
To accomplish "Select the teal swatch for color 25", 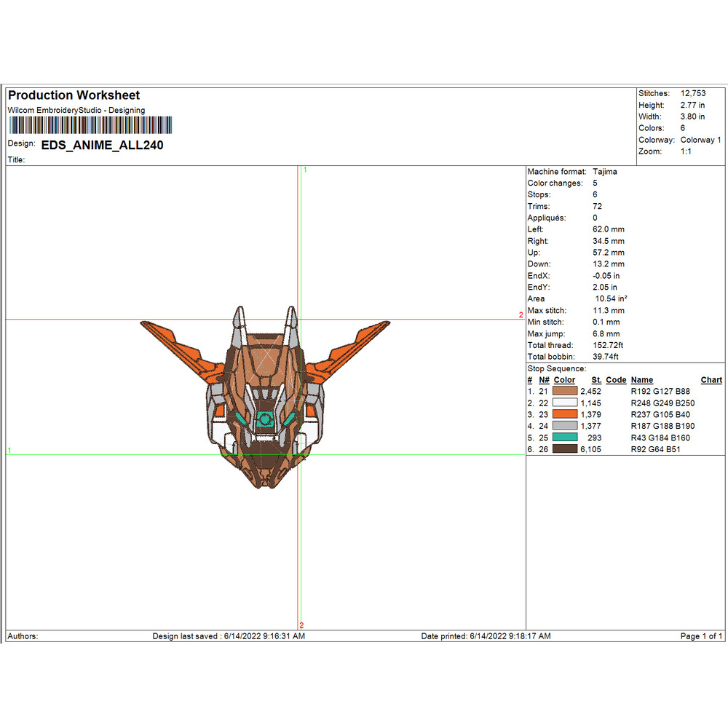I will click(566, 438).
